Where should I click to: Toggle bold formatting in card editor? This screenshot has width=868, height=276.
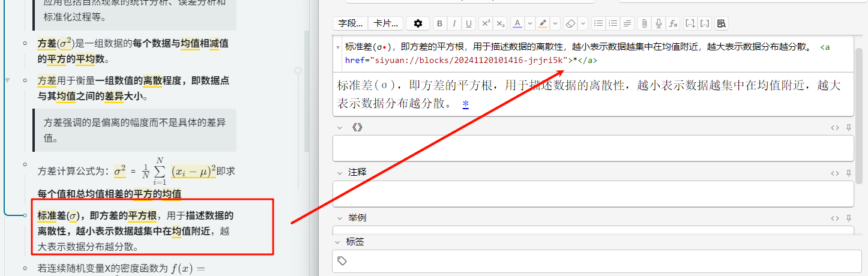tap(439, 23)
